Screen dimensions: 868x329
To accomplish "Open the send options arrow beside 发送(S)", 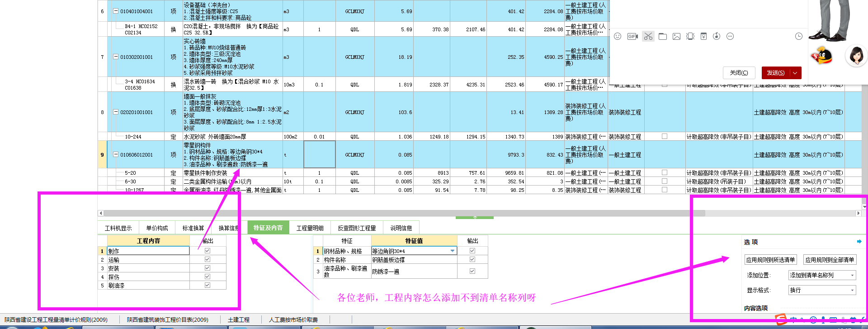I will pyautogui.click(x=795, y=73).
